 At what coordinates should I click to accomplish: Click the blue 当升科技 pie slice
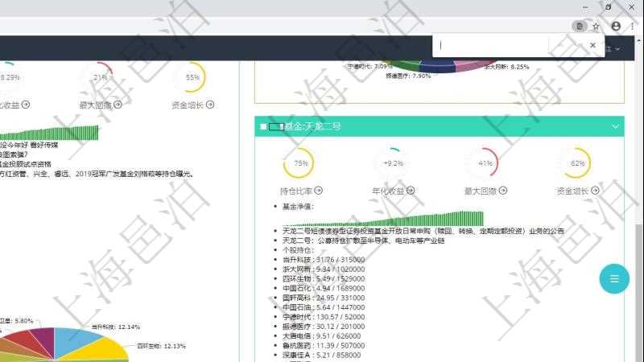[x=76, y=339]
